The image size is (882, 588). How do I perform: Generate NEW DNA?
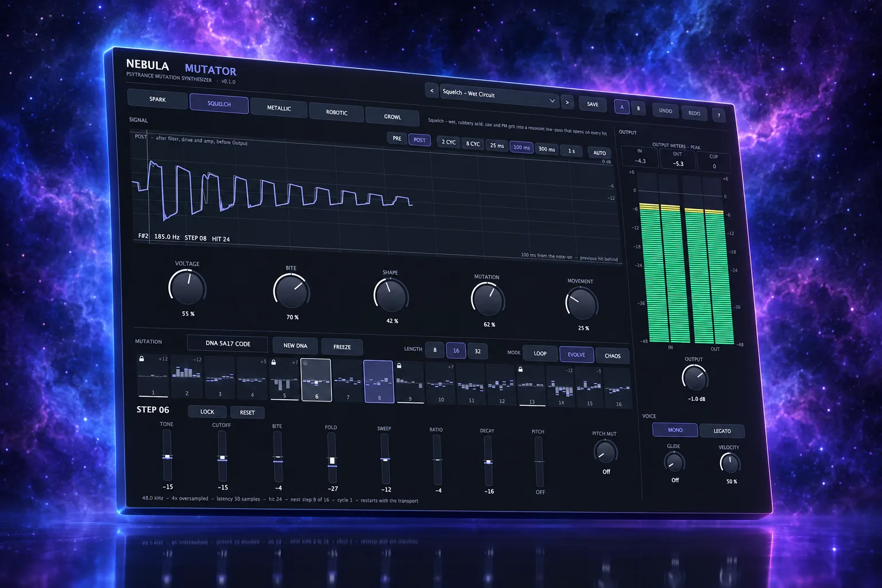tap(295, 346)
